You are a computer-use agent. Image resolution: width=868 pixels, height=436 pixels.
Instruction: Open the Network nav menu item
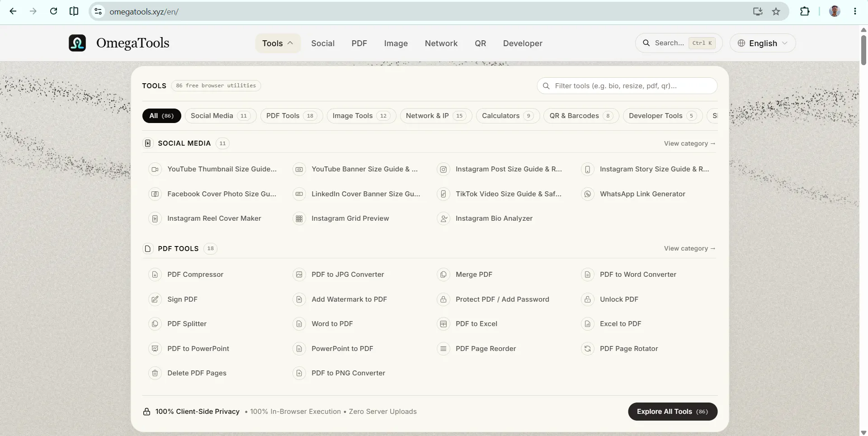441,43
